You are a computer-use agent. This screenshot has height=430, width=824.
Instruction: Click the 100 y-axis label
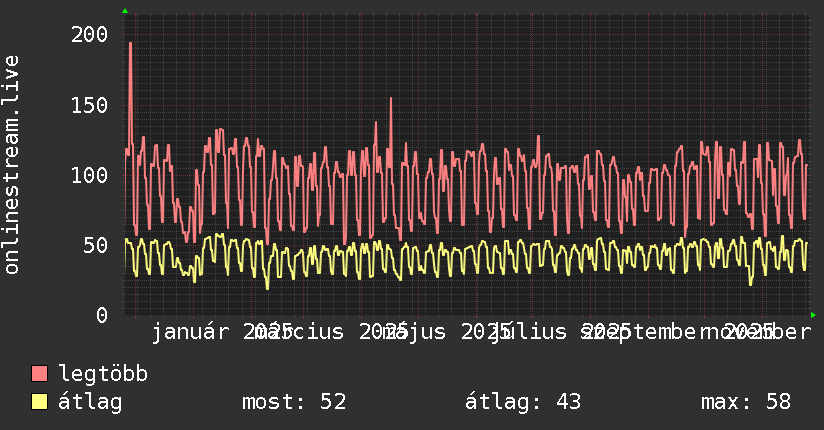pyautogui.click(x=89, y=175)
